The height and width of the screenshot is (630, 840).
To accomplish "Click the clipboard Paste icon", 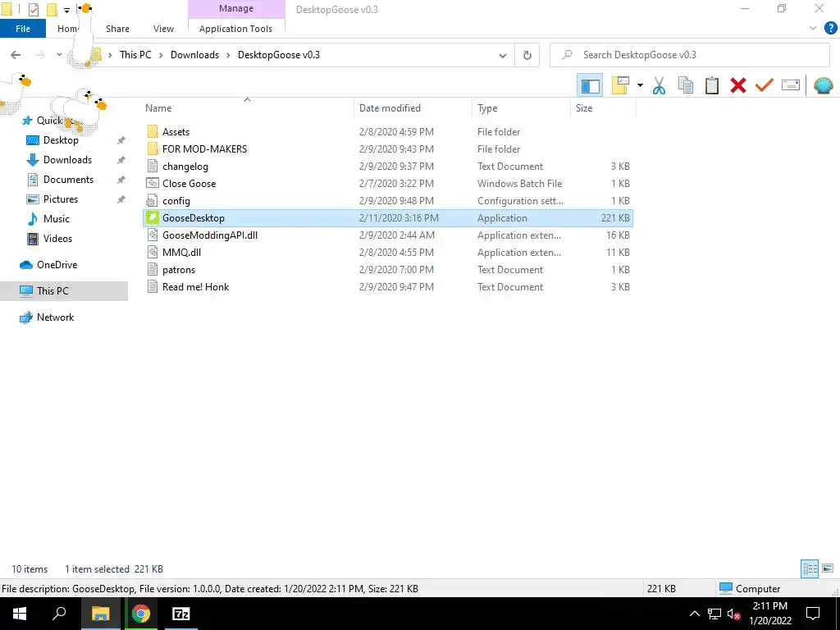I will (711, 85).
